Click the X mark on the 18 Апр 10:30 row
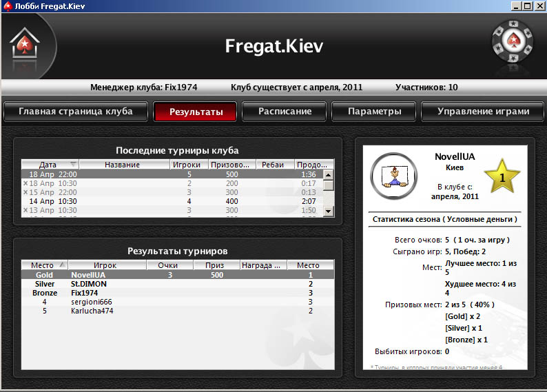The width and height of the screenshot is (547, 392). [25, 183]
